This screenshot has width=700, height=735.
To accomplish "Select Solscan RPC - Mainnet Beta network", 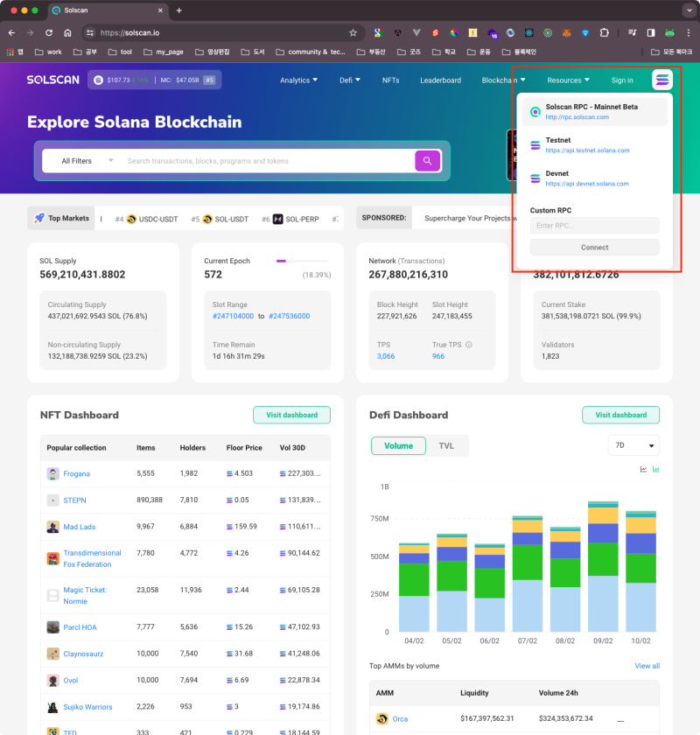I will [594, 112].
